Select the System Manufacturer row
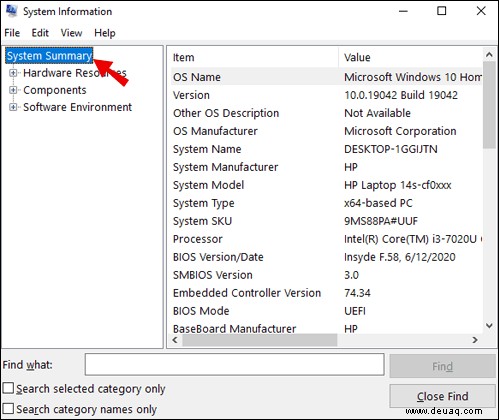The height and width of the screenshot is (420, 499). click(x=326, y=167)
